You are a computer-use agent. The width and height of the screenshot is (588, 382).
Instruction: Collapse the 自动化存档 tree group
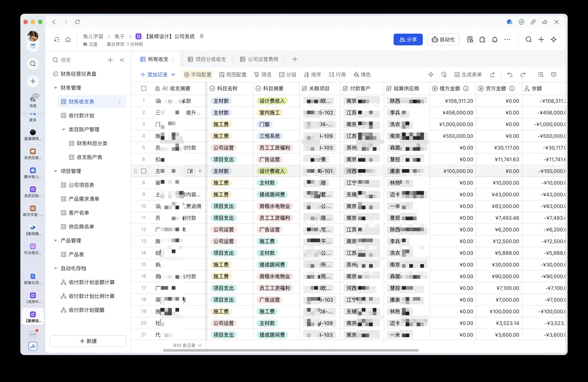(x=55, y=268)
